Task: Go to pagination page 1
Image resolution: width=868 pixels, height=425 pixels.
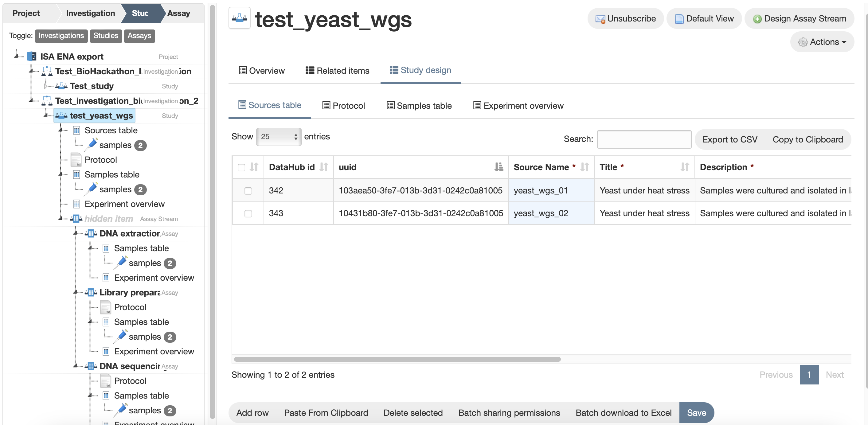Action: (x=809, y=374)
